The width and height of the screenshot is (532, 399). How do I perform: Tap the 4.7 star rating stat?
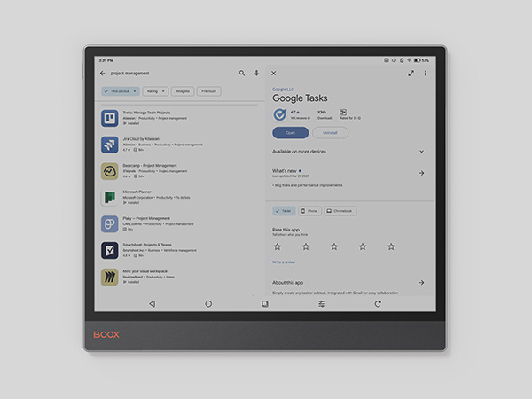click(300, 114)
